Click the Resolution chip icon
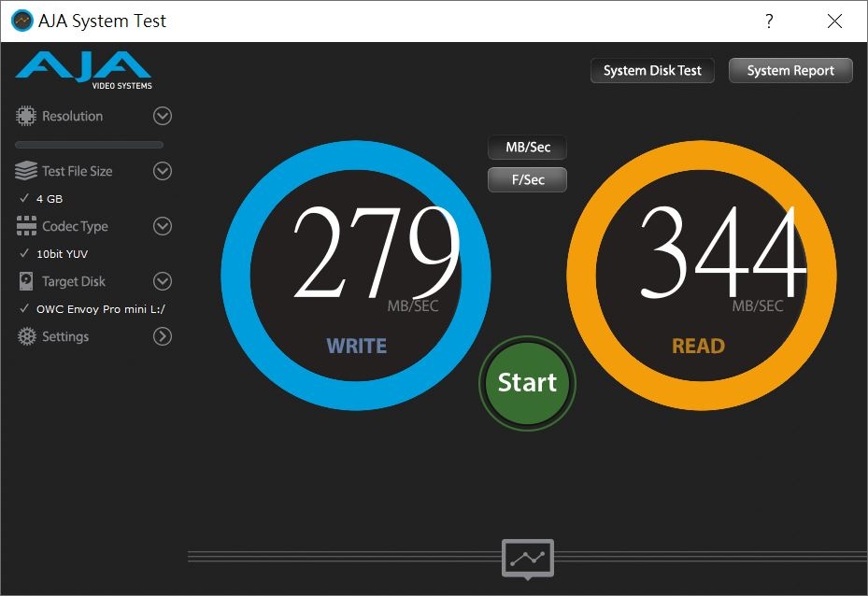 tap(26, 116)
